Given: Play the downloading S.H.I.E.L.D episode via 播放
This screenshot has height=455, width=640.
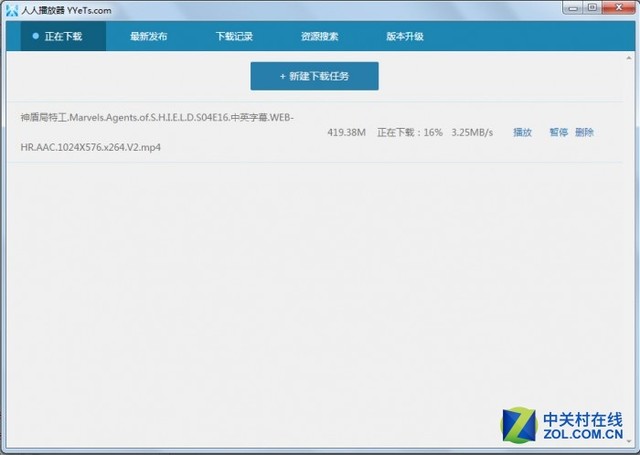Looking at the screenshot, I should [522, 132].
